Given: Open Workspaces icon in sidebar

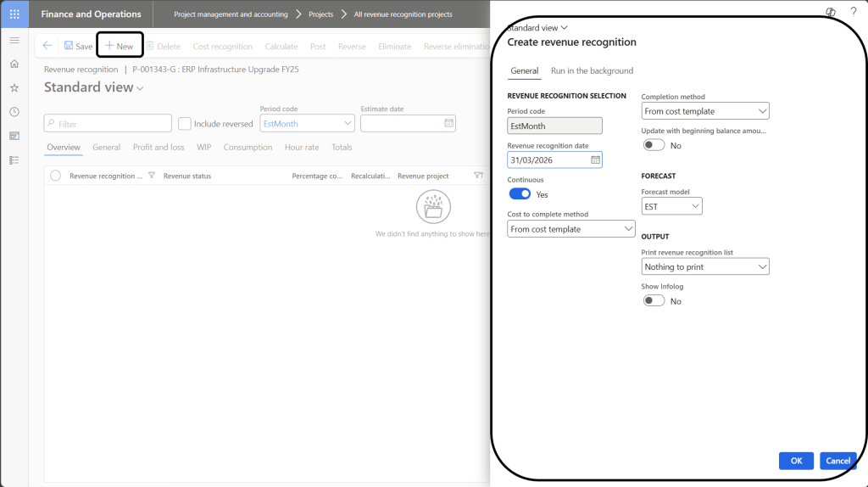Looking at the screenshot, I should [14, 136].
